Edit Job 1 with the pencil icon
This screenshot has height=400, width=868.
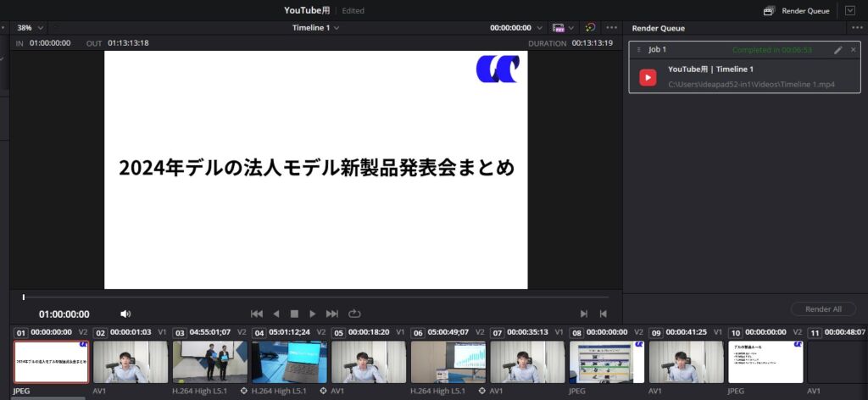pyautogui.click(x=838, y=50)
